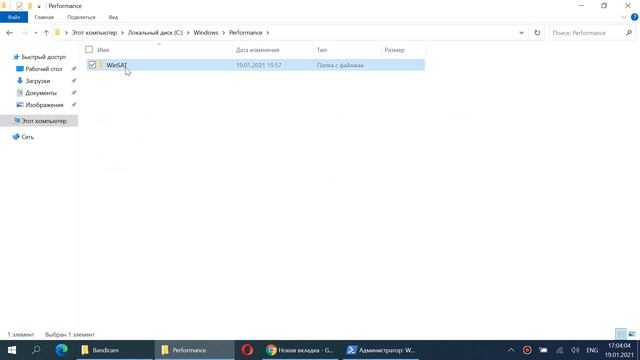Click date 19.01.2021 15:57 of WinSAT
Screen dimensions: 640x360
pos(259,65)
